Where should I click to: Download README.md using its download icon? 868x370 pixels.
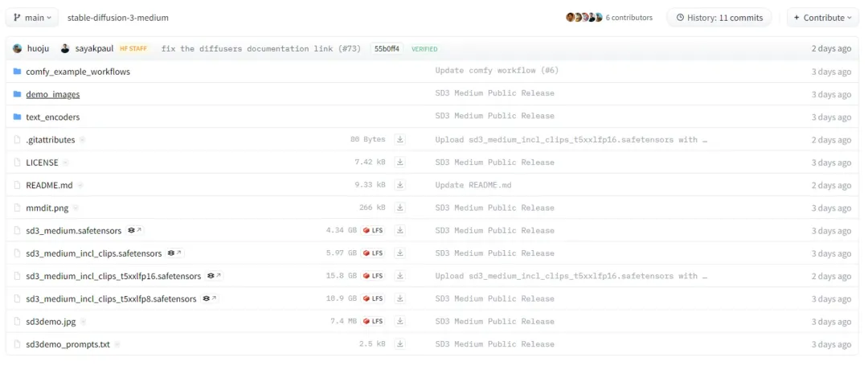tap(400, 185)
